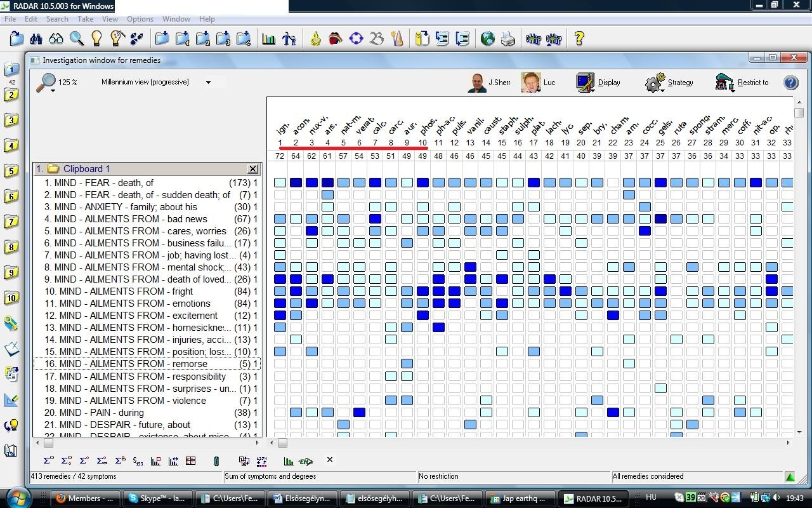Select symptom MIND - AILMENTS FROM - remorse
This screenshot has width=812, height=508.
tap(147, 364)
